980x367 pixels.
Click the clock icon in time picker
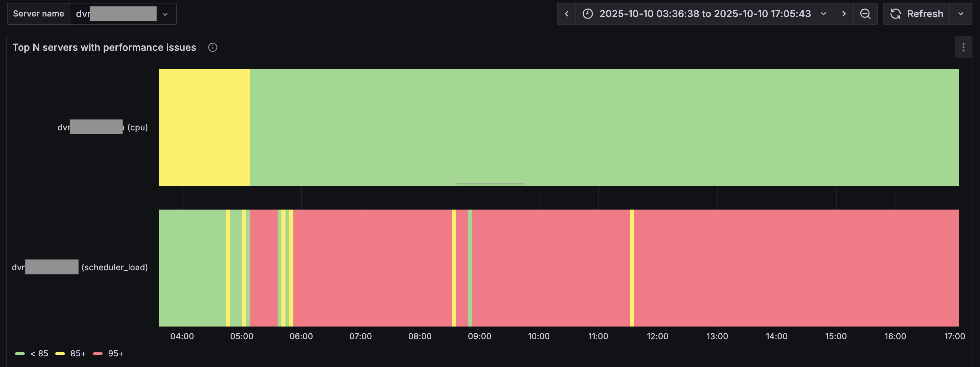[587, 14]
